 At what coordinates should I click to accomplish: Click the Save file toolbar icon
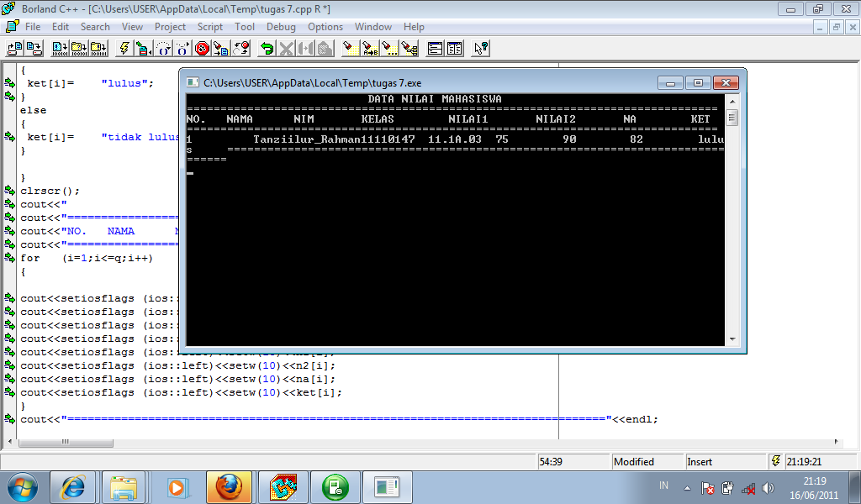[34, 48]
